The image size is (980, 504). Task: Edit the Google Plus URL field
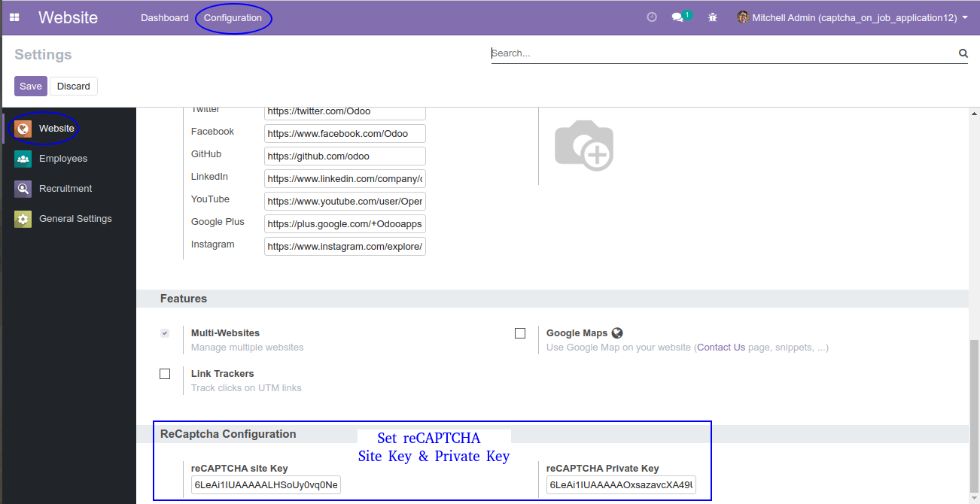click(345, 224)
